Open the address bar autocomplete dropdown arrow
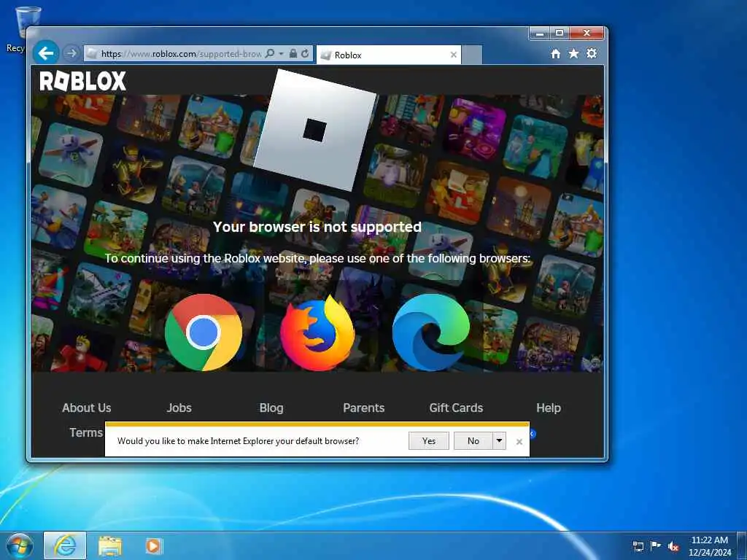Viewport: 747px width, 560px height. click(282, 53)
